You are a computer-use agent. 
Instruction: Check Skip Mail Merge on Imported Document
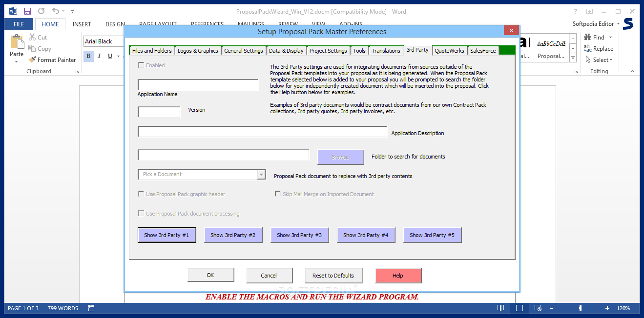pos(278,194)
